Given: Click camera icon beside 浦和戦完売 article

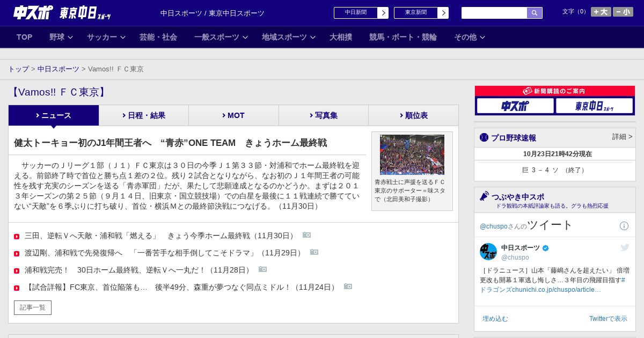Looking at the screenshot, I should click(x=262, y=269).
